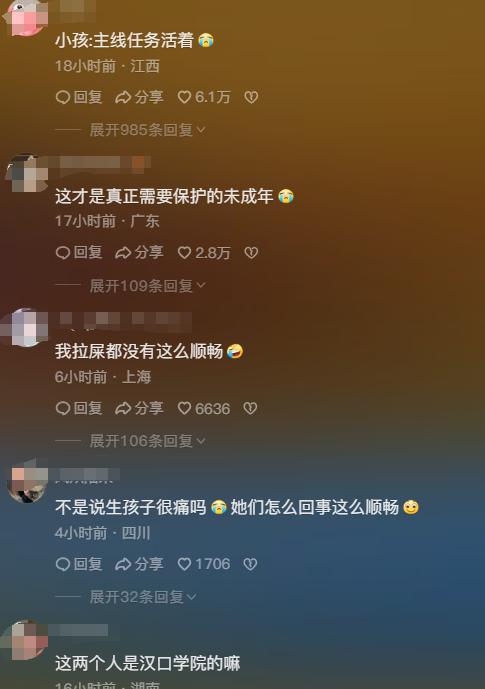This screenshot has width=485, height=689.
Task: Expand 985 replies
Action: [x=147, y=130]
